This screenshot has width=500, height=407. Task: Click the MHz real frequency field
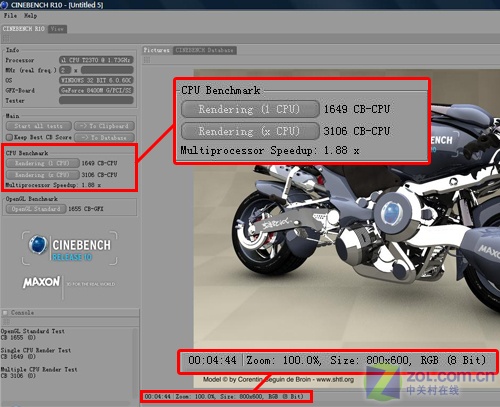coord(107,70)
